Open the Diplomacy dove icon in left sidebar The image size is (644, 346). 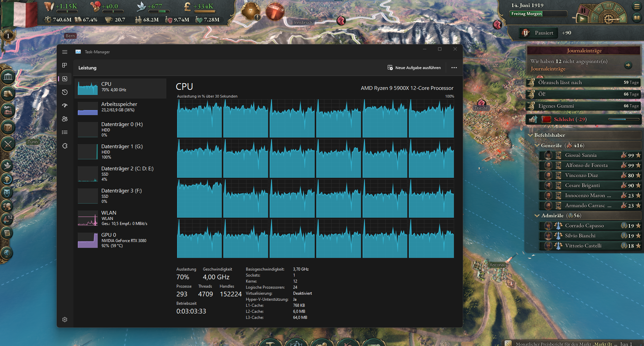[7, 165]
